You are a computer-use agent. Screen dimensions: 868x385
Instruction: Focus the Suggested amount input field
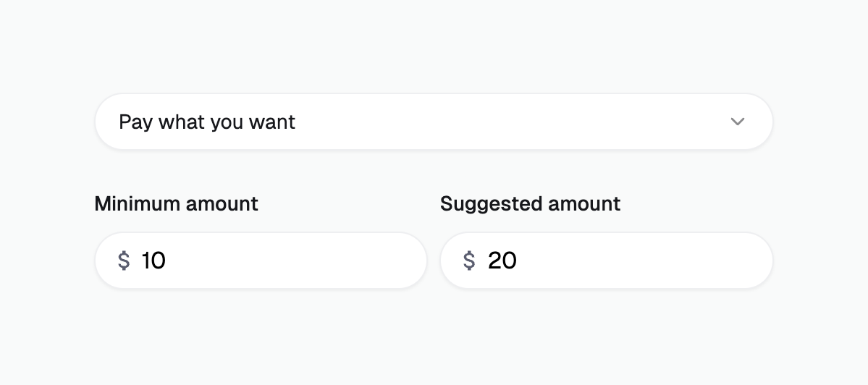[607, 261]
